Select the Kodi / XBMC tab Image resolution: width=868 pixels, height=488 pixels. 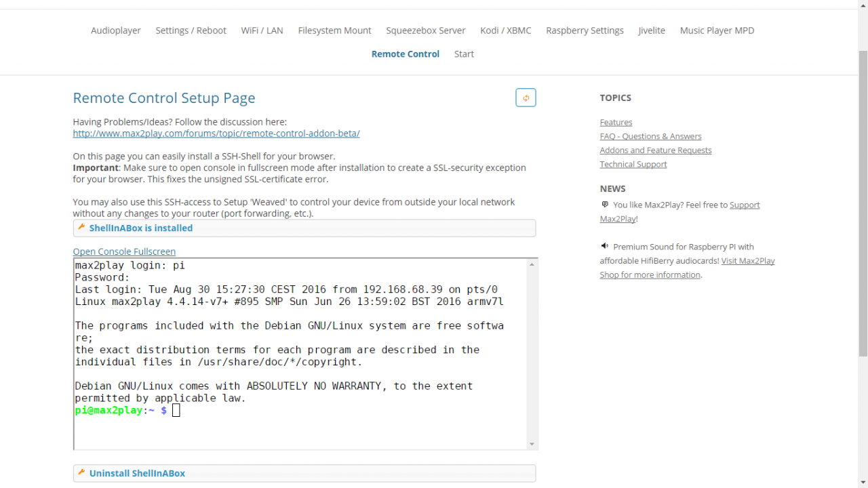tap(506, 30)
